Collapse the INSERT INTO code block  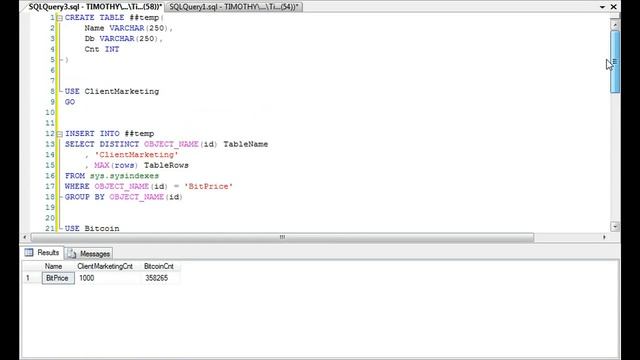(x=60, y=134)
